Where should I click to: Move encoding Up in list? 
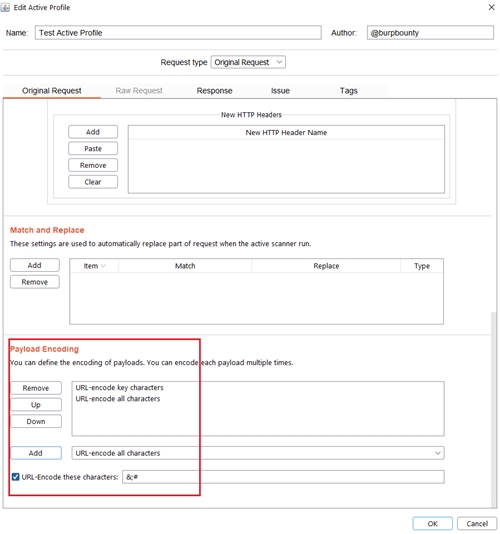pos(36,405)
